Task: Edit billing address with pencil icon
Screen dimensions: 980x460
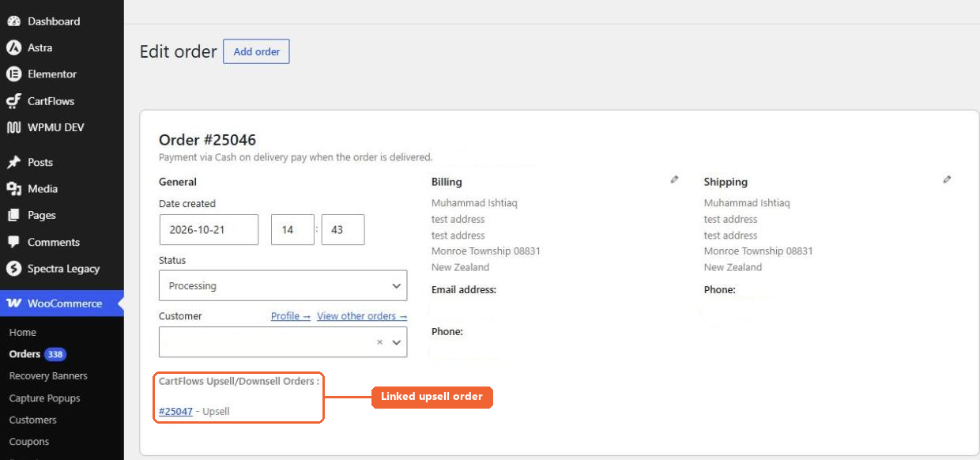Action: pos(674,179)
